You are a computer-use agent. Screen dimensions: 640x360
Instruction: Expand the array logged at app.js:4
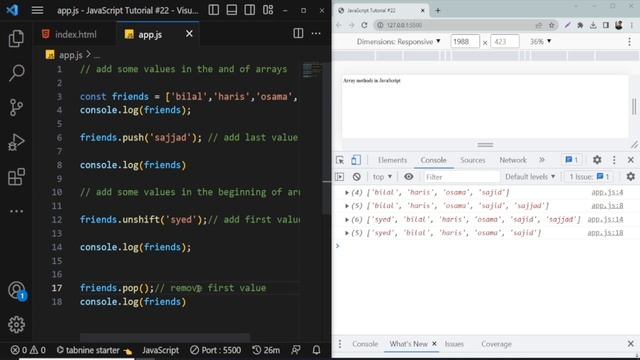[x=347, y=192]
